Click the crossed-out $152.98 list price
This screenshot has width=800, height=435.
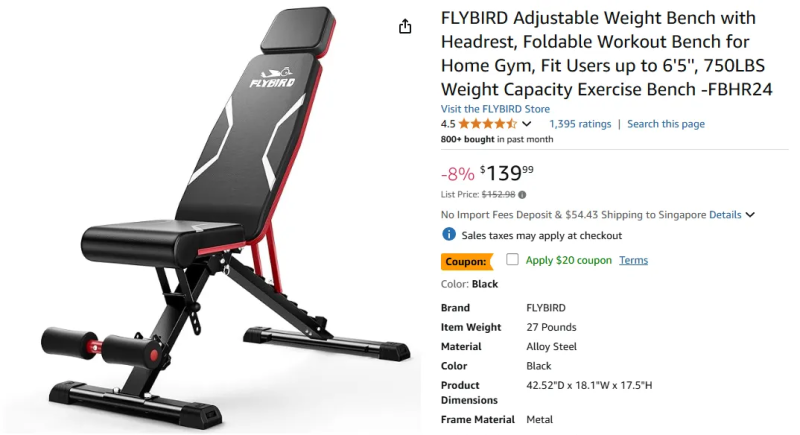(498, 195)
